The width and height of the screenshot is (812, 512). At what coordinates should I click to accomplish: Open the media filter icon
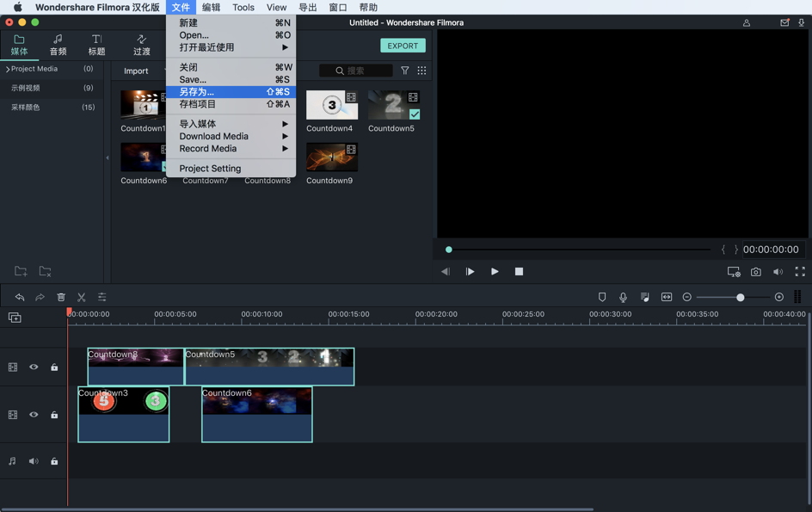pyautogui.click(x=405, y=71)
